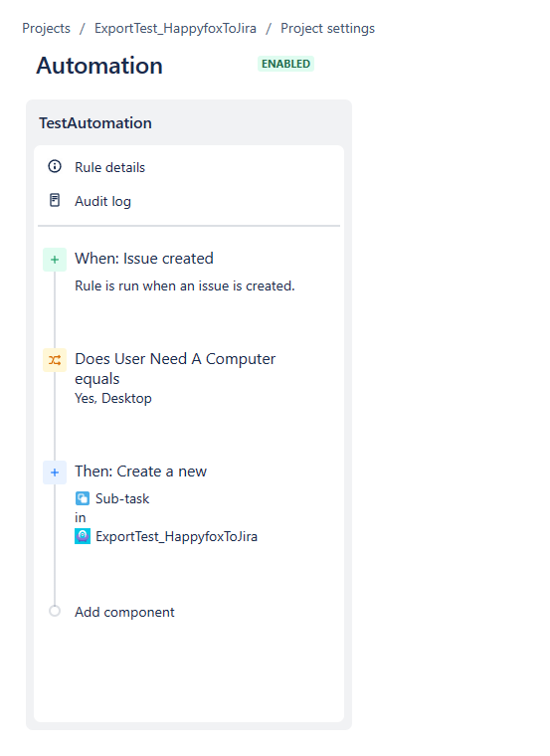
Task: Click the Audit log document icon
Action: (x=55, y=200)
